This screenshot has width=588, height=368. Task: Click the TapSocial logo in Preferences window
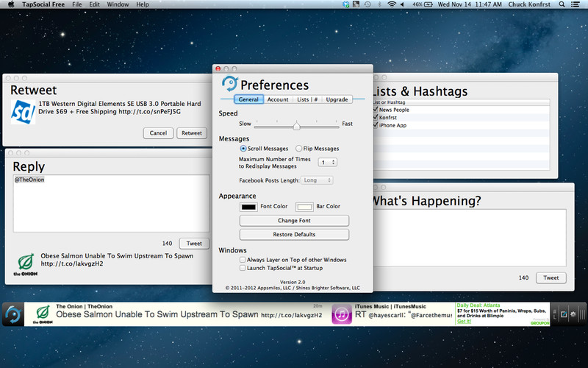point(230,83)
